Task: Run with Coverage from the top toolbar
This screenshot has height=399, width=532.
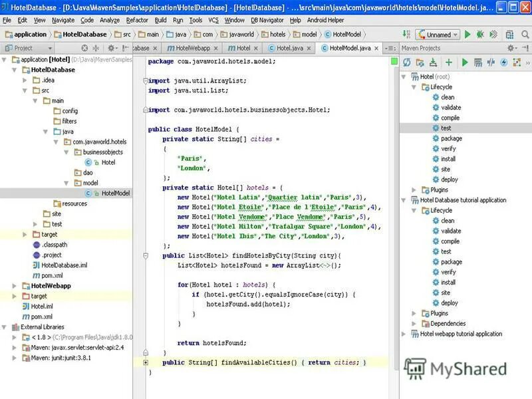Action: [493, 36]
